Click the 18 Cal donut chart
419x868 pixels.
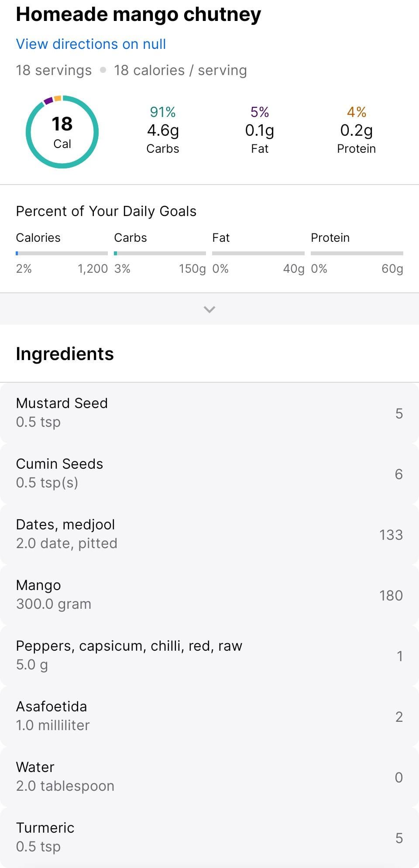point(62,132)
